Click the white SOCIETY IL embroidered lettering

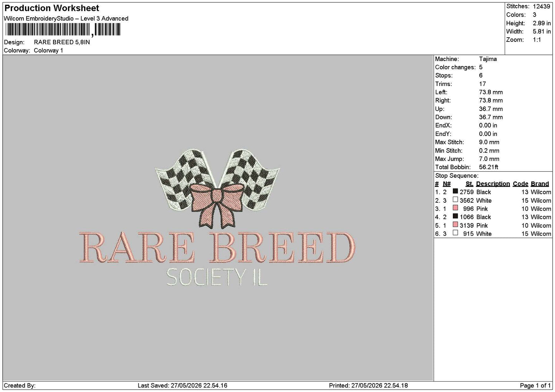click(x=217, y=277)
